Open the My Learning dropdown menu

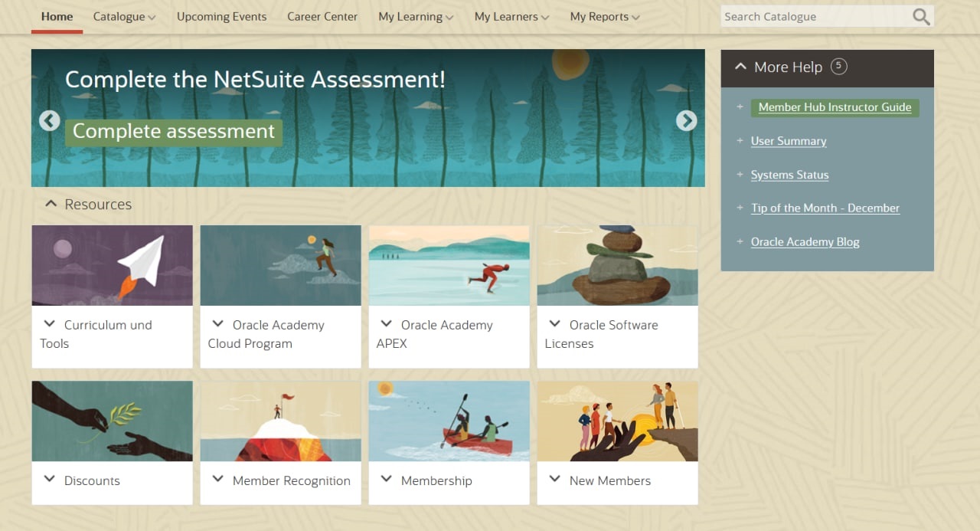(416, 17)
